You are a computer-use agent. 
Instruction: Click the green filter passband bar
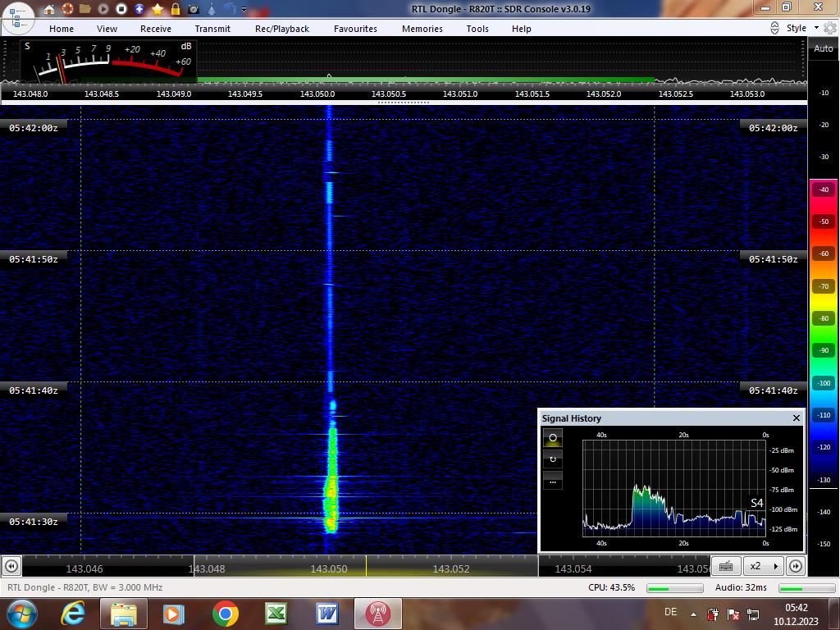[426, 80]
